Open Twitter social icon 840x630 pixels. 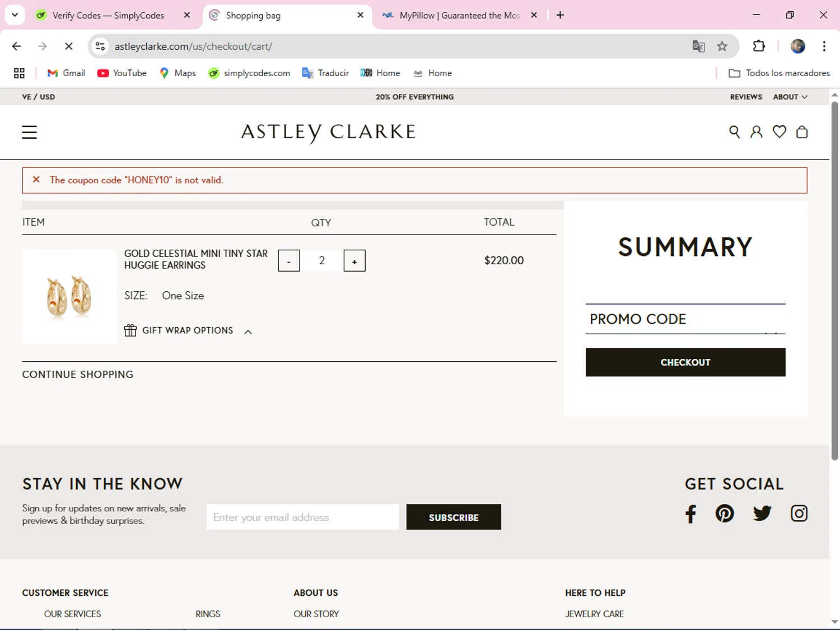tap(762, 514)
